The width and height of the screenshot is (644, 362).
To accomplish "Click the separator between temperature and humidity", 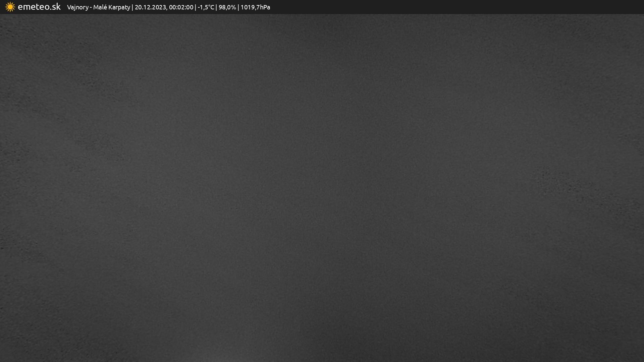I will click(216, 7).
